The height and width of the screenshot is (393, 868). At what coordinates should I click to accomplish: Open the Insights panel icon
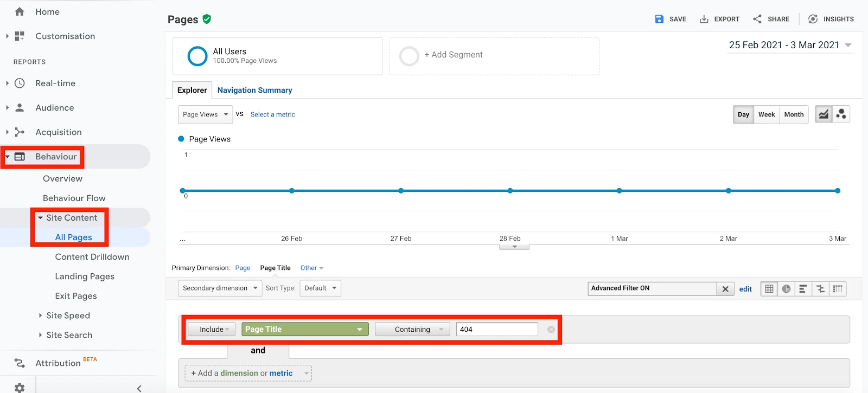click(813, 19)
